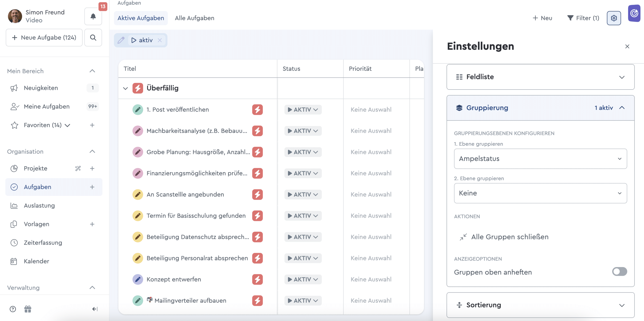This screenshot has height=321, width=644.
Task: Open the view settings gear icon
Action: point(614,18)
